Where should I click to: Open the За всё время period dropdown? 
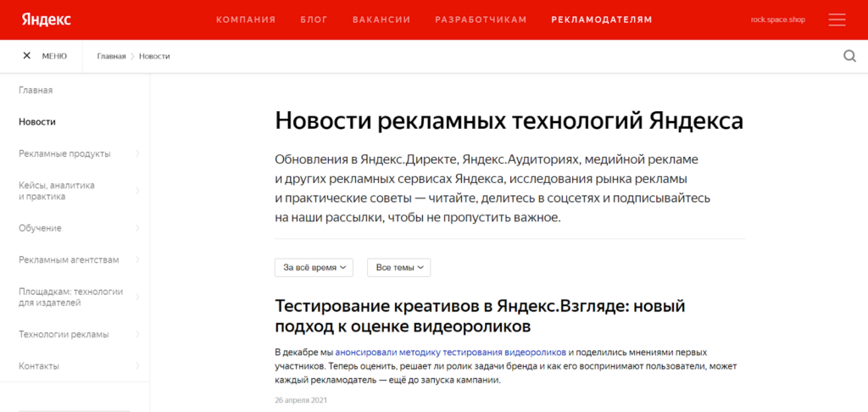pyautogui.click(x=314, y=268)
